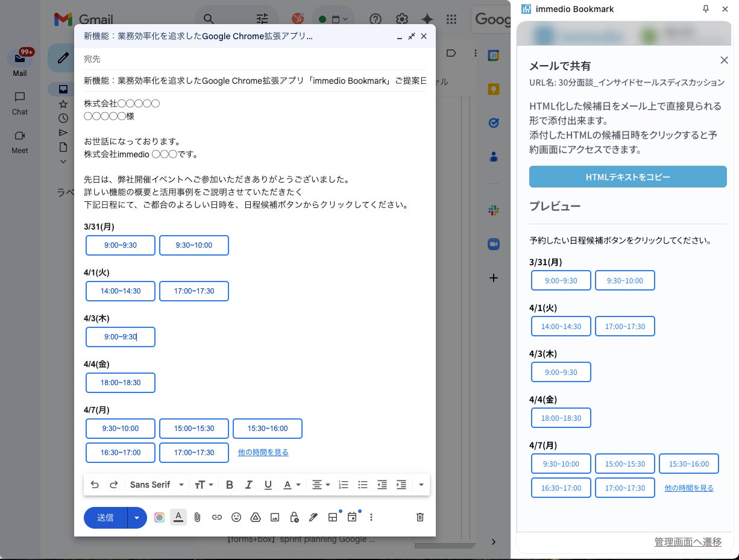
Task: Toggle italic formatting in compose toolbar
Action: pyautogui.click(x=248, y=485)
